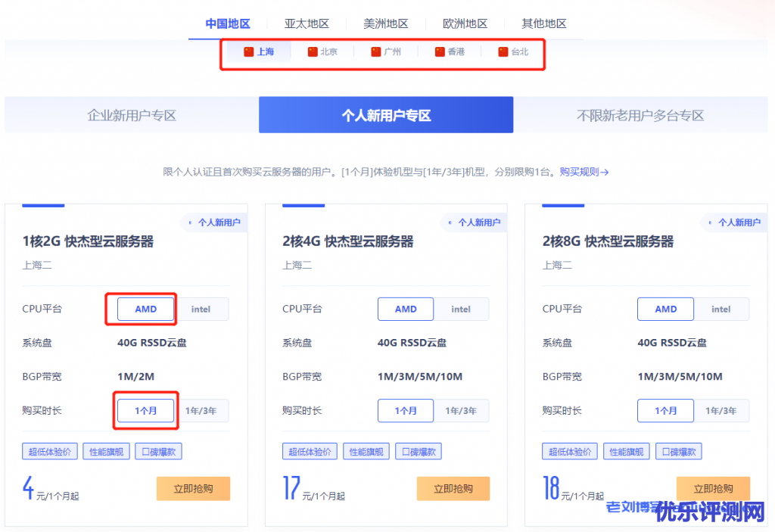
Task: Choose intel CPU for 1核2G server
Action: 201,309
